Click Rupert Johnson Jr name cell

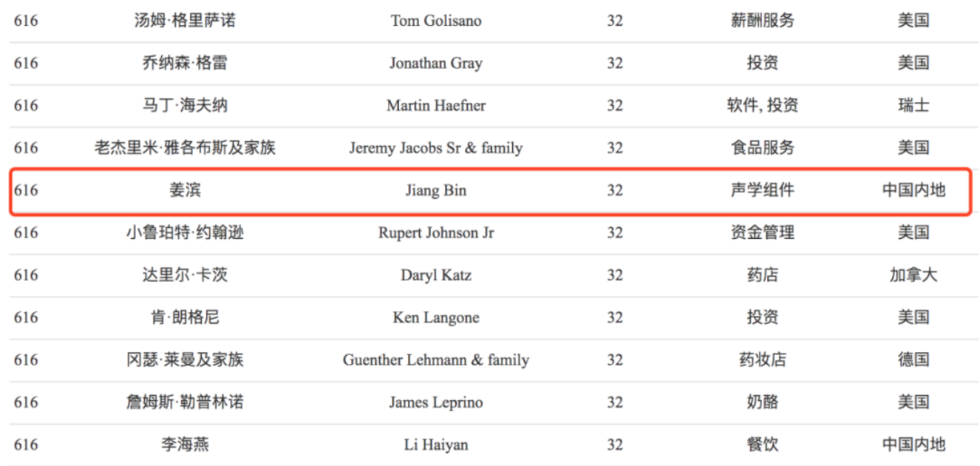435,232
